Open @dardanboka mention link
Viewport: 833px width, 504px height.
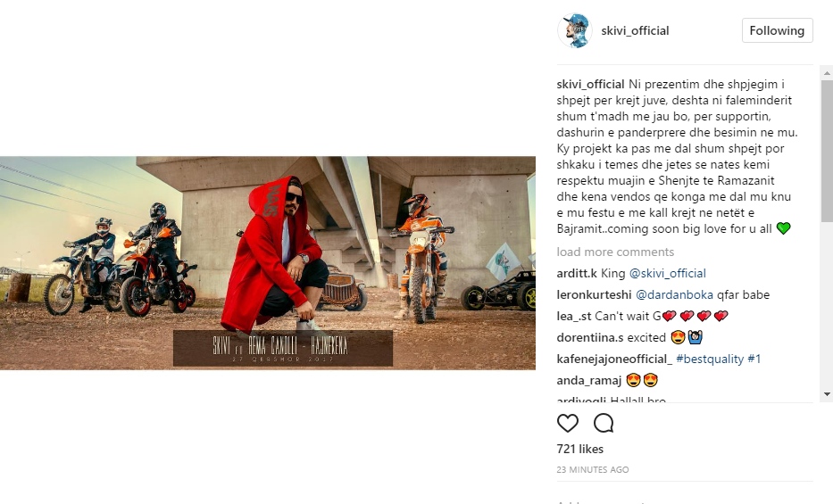(x=674, y=294)
